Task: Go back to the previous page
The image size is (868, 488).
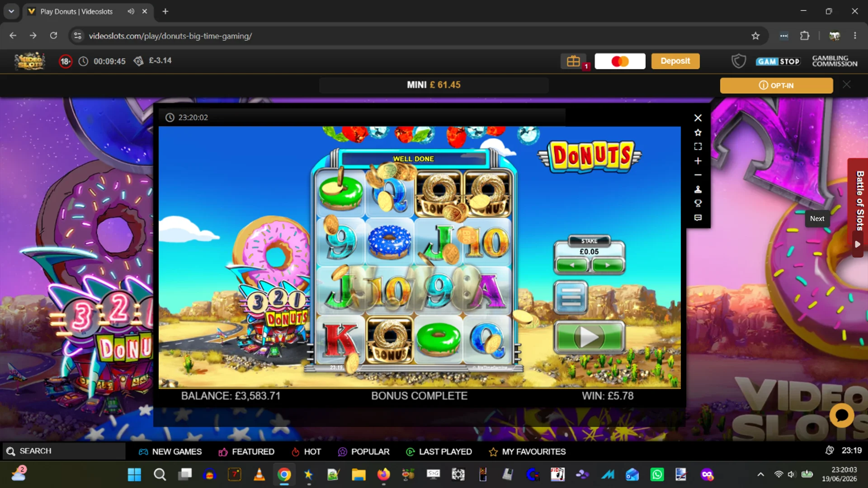Action: (x=13, y=36)
